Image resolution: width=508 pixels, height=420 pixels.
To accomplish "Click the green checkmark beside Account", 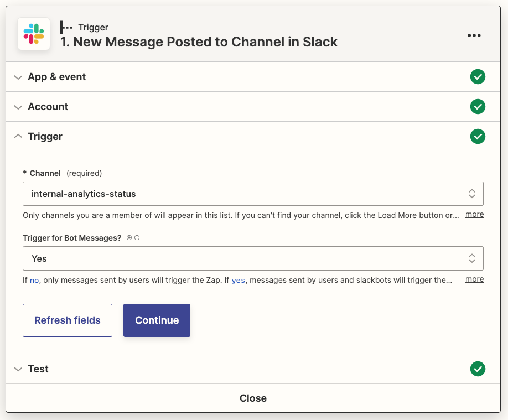I will tap(478, 107).
